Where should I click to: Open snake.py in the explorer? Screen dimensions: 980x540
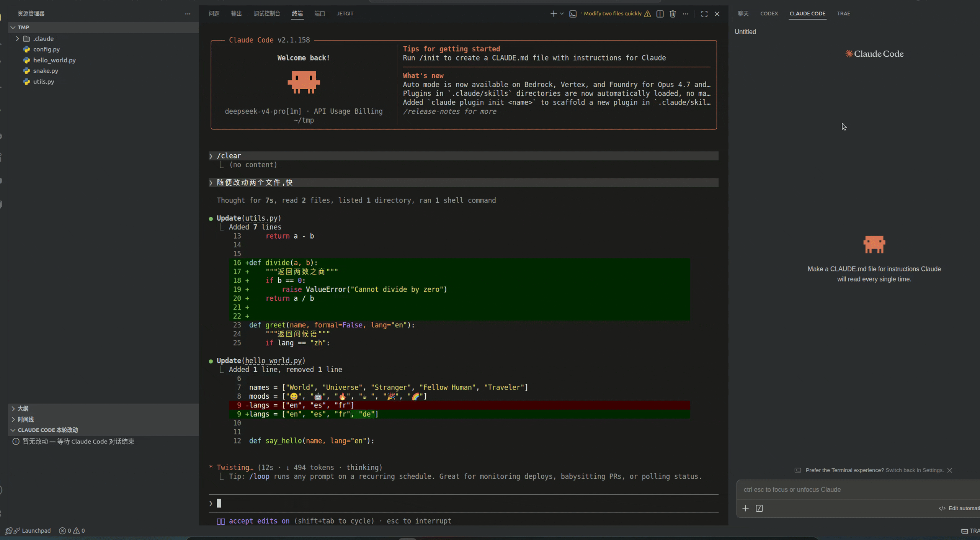click(46, 71)
